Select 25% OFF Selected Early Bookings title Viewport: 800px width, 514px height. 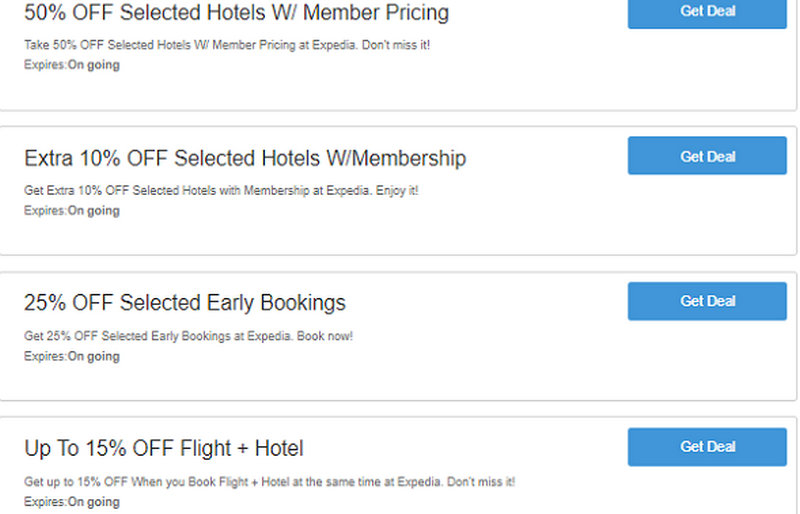click(x=185, y=303)
